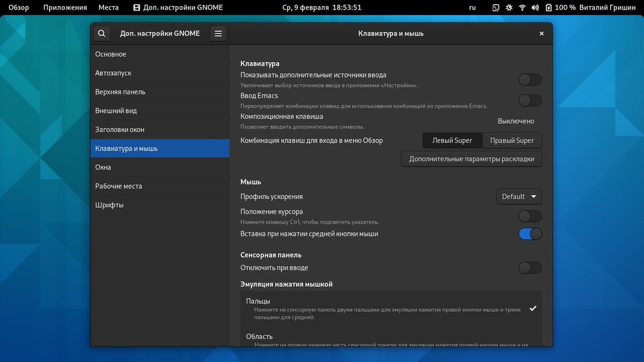Screen dimensions: 644x362
Task: Open the clock and calendar in top bar
Action: [x=322, y=8]
